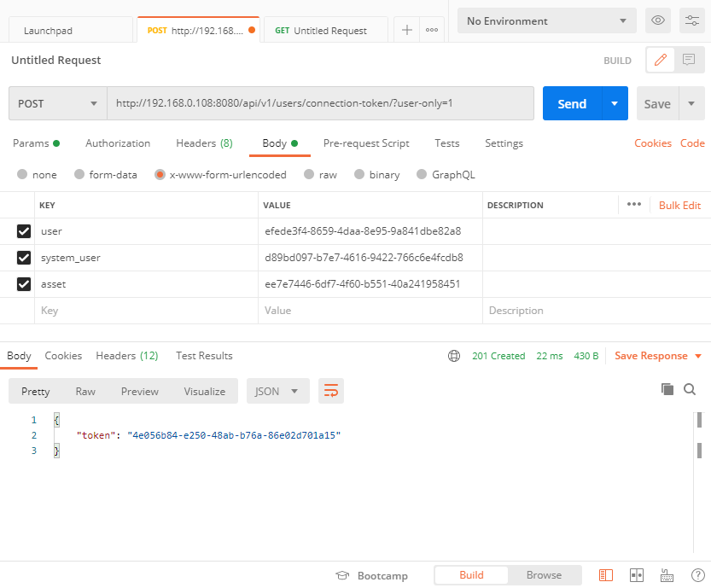
Task: Click the help question mark icon
Action: coord(697,575)
